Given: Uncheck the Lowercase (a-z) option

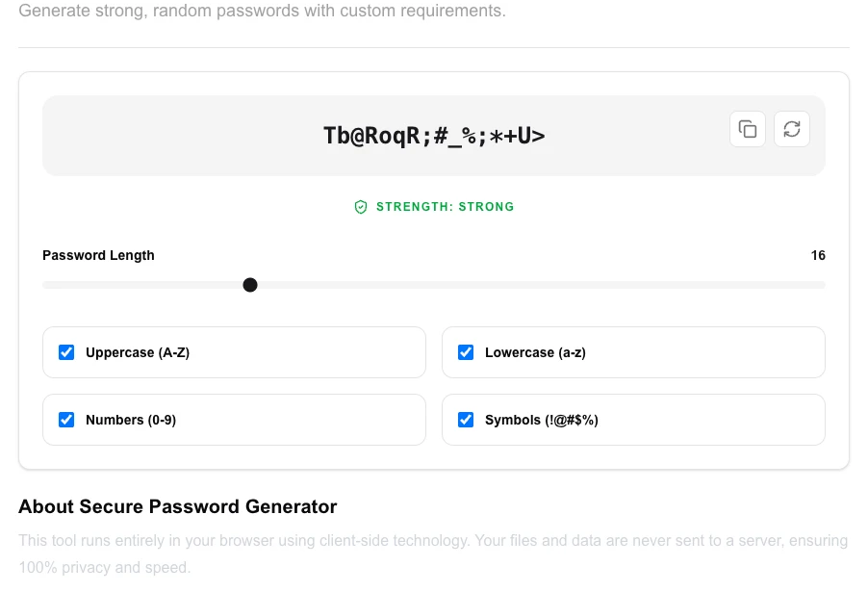Looking at the screenshot, I should [466, 352].
